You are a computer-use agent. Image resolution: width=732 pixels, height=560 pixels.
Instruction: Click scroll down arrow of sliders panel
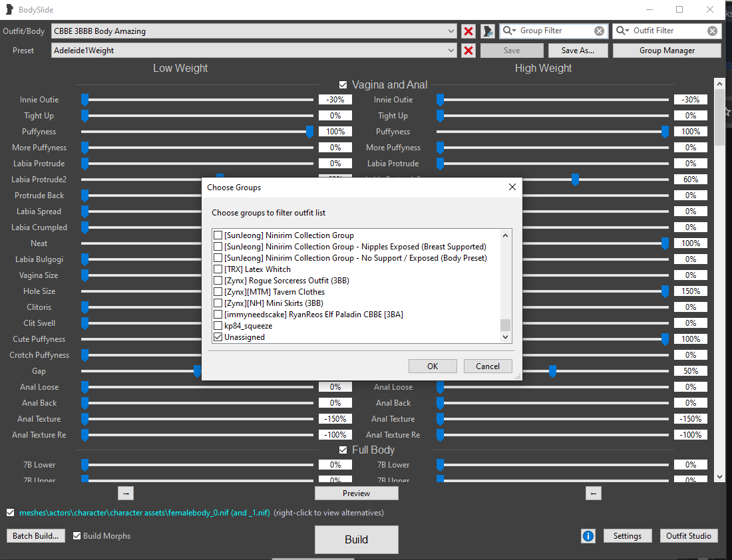pyautogui.click(x=719, y=477)
